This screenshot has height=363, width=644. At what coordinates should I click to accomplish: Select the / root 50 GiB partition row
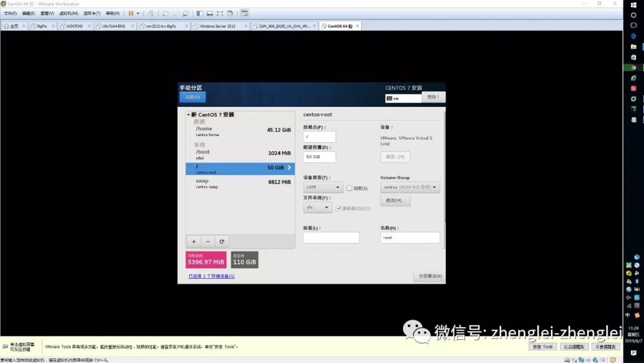click(x=240, y=168)
